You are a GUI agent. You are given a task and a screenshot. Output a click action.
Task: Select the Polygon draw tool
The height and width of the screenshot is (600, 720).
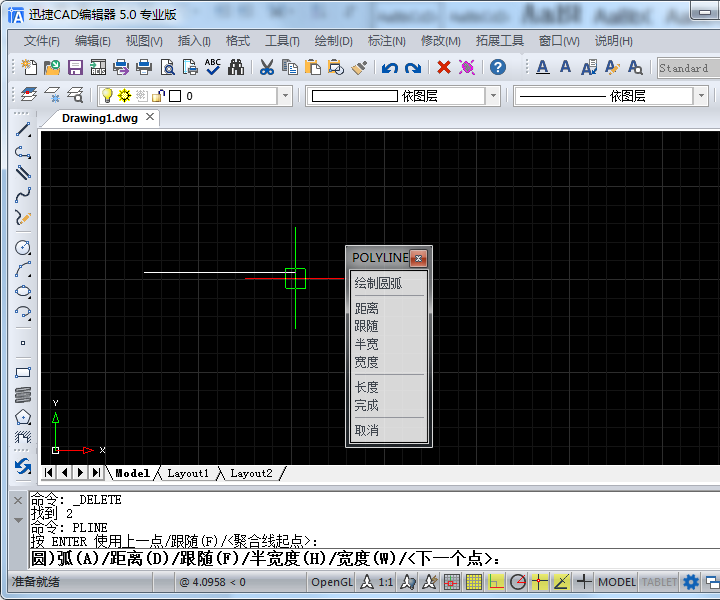(x=23, y=417)
